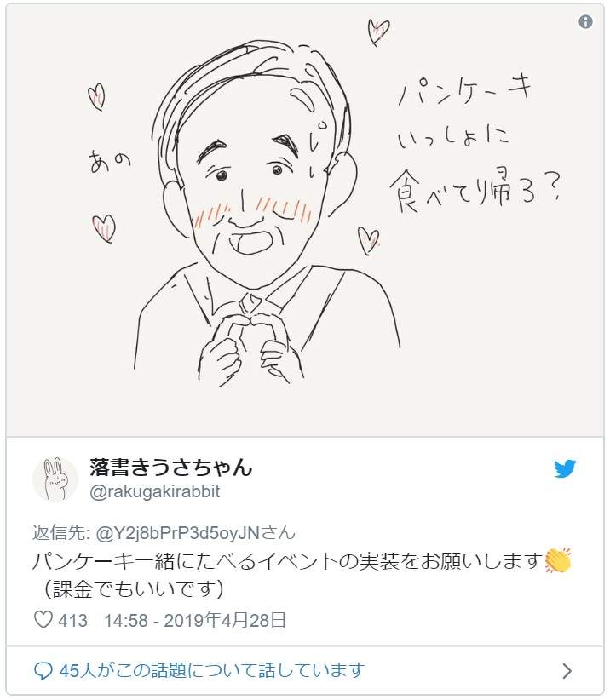Open the 落書きうさちゃん profile name

(x=171, y=468)
